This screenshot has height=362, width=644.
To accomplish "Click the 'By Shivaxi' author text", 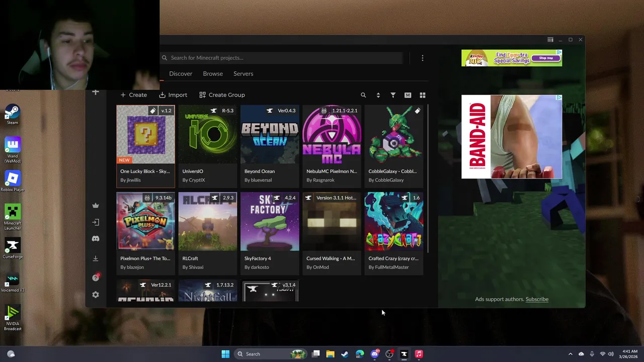I will click(193, 267).
